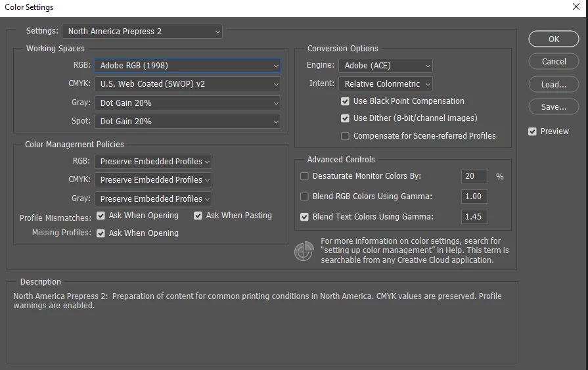The image size is (588, 370).
Task: Click the color management help information text
Action: pos(415,250)
